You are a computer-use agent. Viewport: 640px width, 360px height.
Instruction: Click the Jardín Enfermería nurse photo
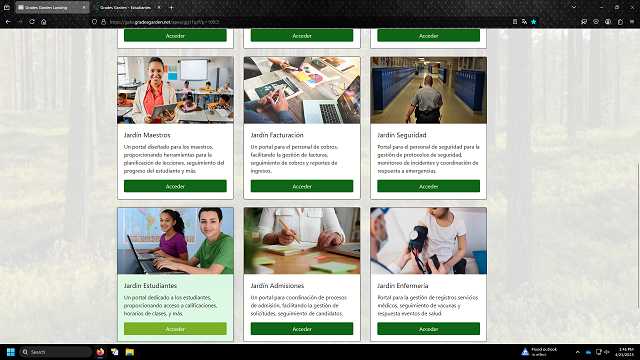coord(429,241)
